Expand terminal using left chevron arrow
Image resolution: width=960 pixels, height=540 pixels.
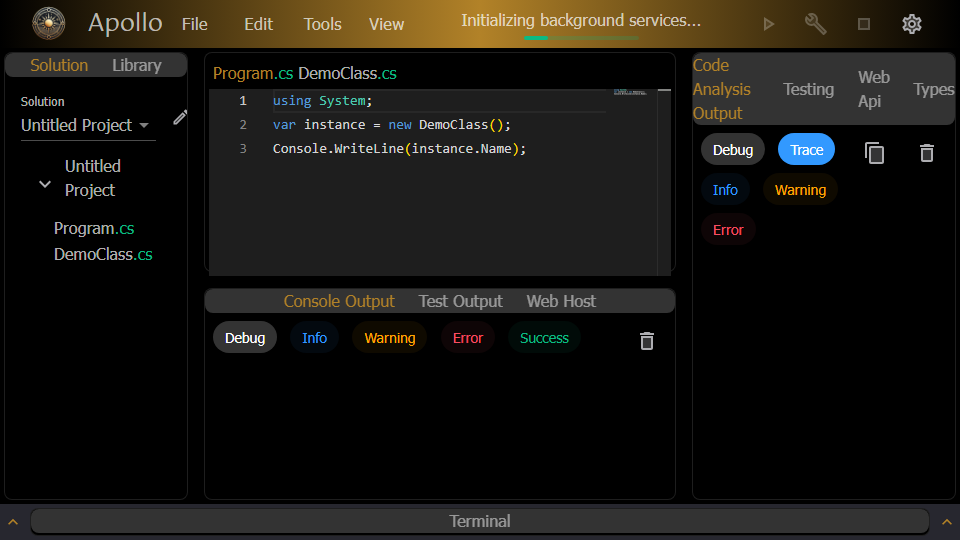(x=13, y=522)
